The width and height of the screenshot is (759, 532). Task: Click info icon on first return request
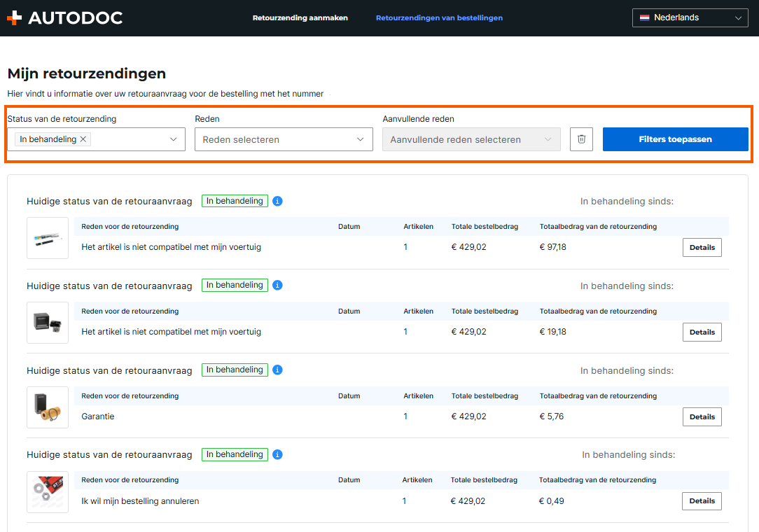pyautogui.click(x=277, y=202)
